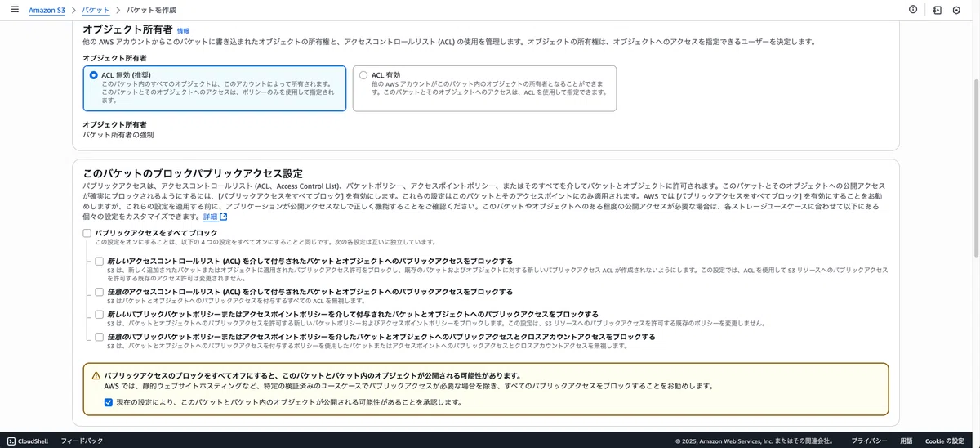Click the heading このバケットのブロックパブリックアクセス設定

click(x=193, y=173)
